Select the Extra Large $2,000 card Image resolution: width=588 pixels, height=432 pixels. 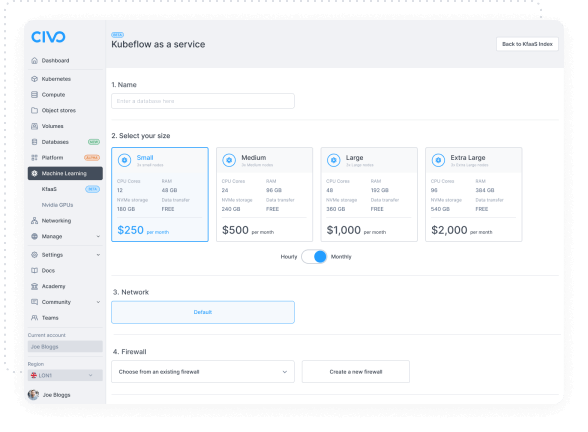pos(474,194)
